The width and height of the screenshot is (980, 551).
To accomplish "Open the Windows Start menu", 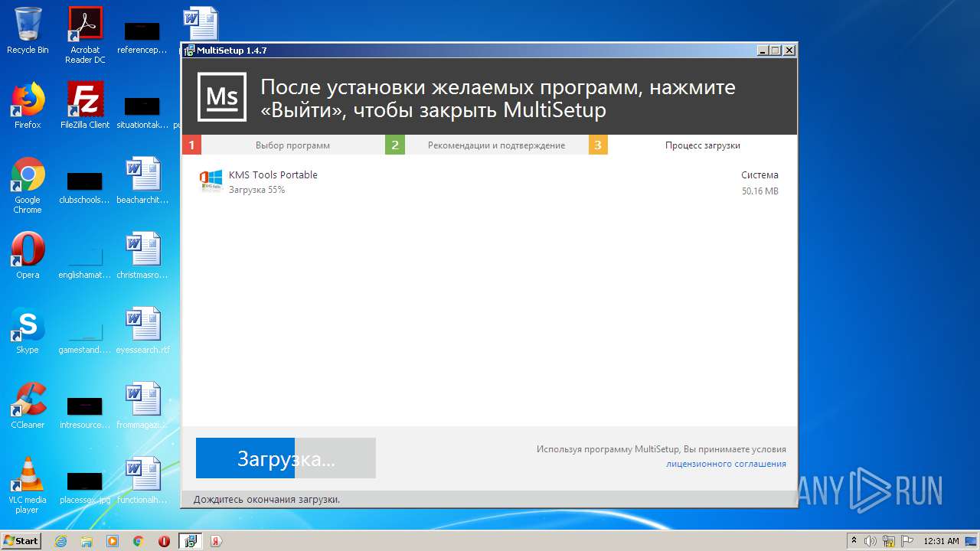I will [21, 541].
